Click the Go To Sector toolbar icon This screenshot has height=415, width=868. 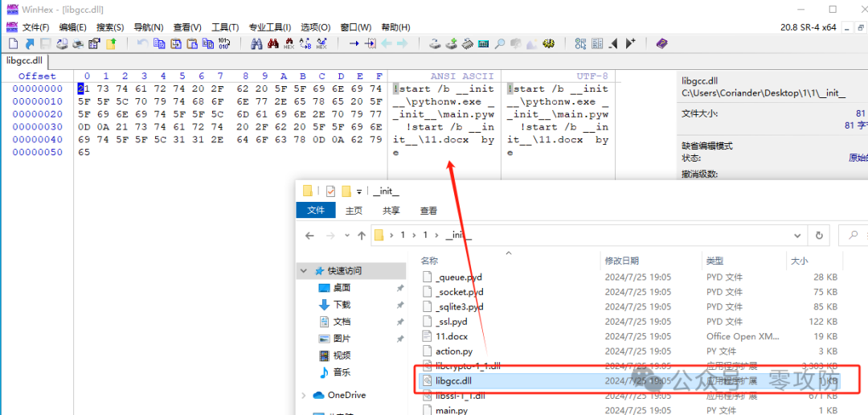click(371, 43)
